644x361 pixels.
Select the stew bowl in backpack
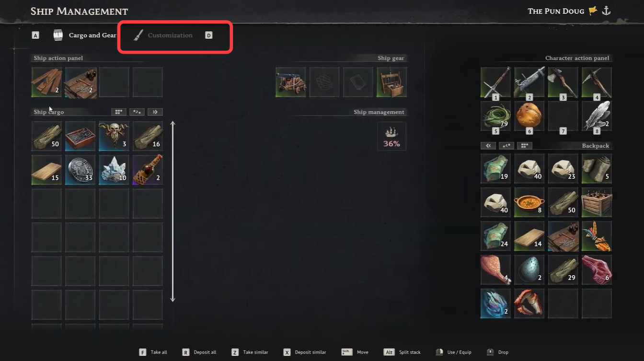pos(529,202)
